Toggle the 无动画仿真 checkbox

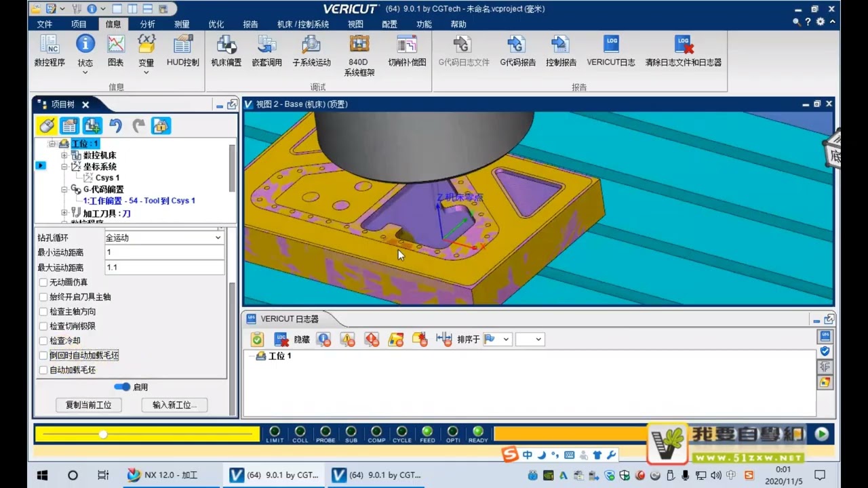[x=44, y=282]
